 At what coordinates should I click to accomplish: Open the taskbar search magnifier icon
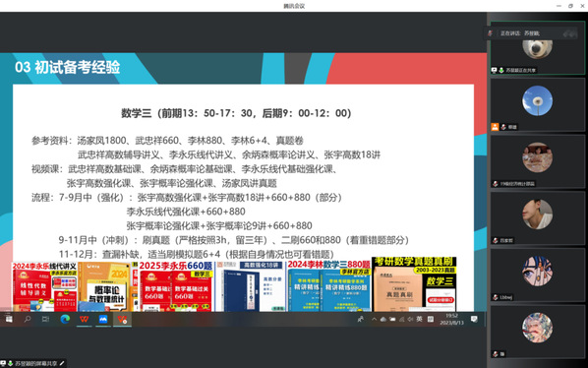click(x=28, y=319)
